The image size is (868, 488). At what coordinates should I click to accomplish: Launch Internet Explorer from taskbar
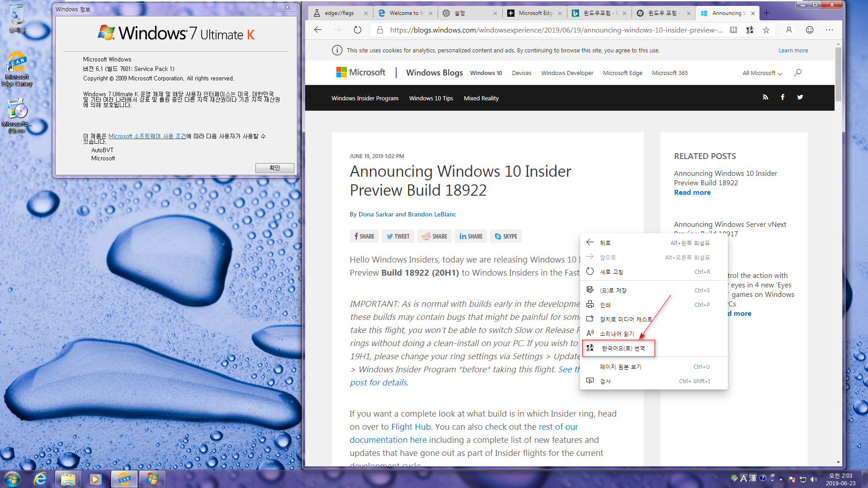(40, 479)
